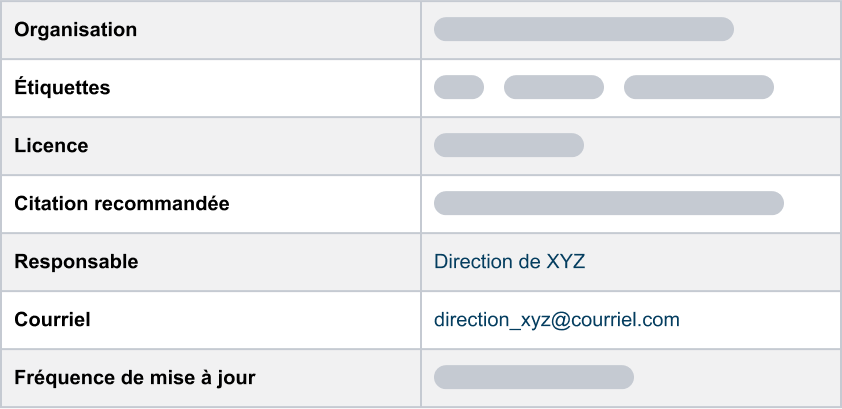Select the Licence row label
The image size is (842, 409).
[51, 146]
